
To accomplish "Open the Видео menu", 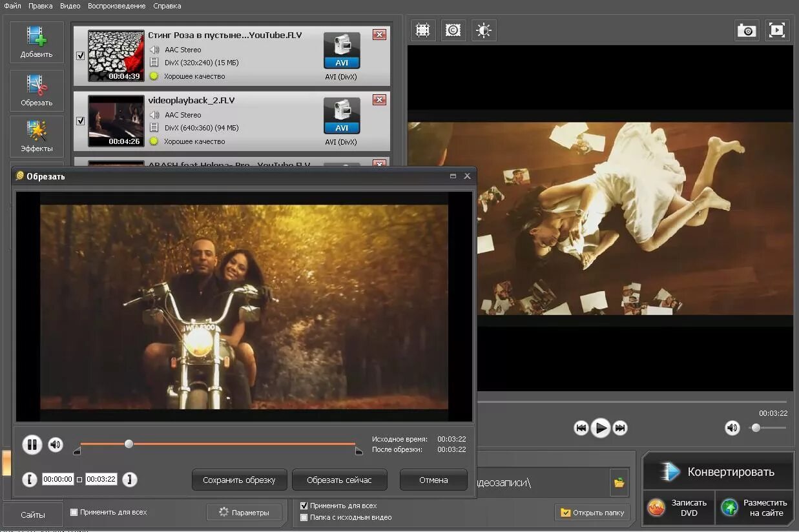I will tap(70, 6).
